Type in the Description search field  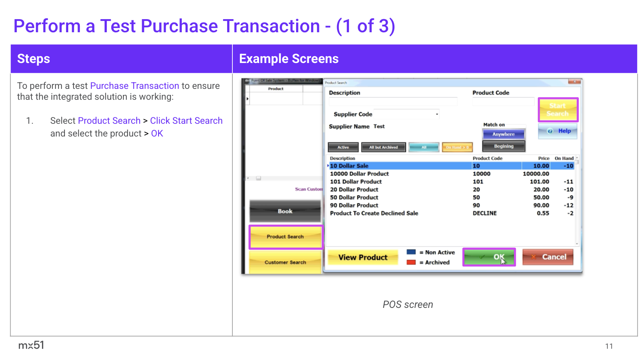tap(393, 102)
